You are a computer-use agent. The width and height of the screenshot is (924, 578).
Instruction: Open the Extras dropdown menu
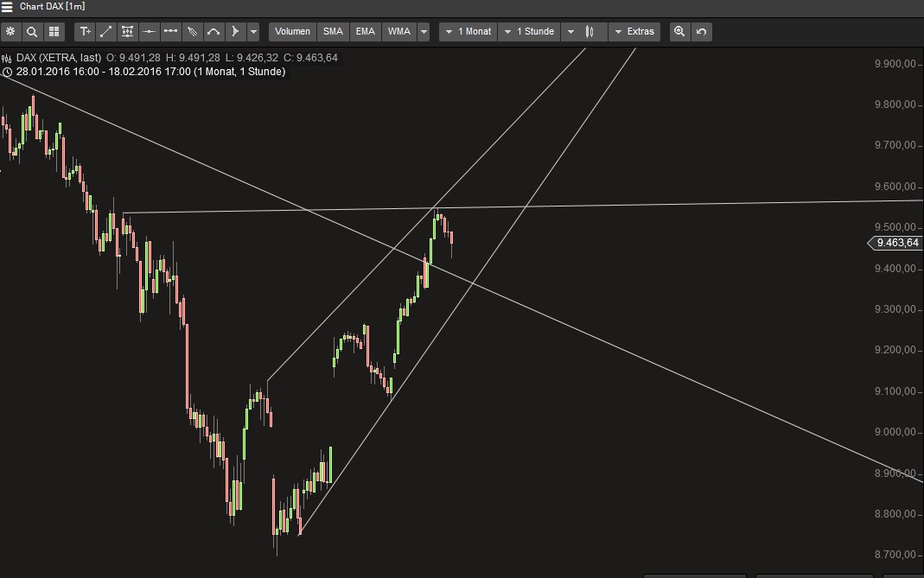[634, 31]
